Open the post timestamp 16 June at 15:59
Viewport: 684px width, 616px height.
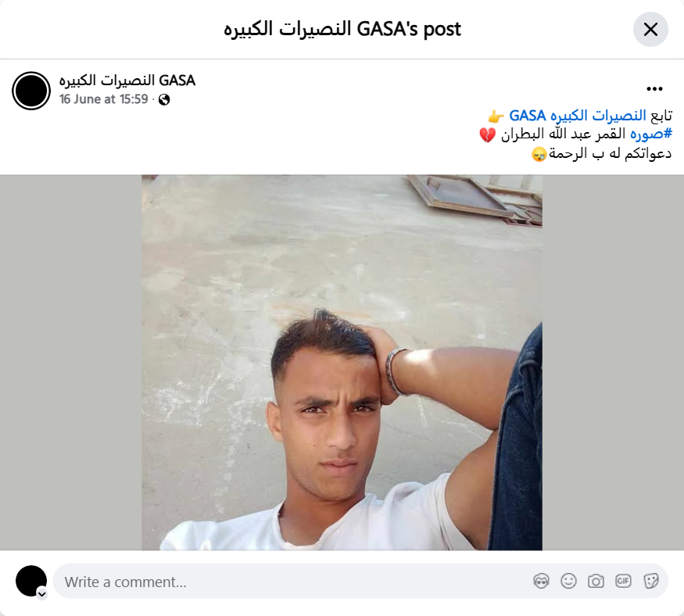point(104,99)
